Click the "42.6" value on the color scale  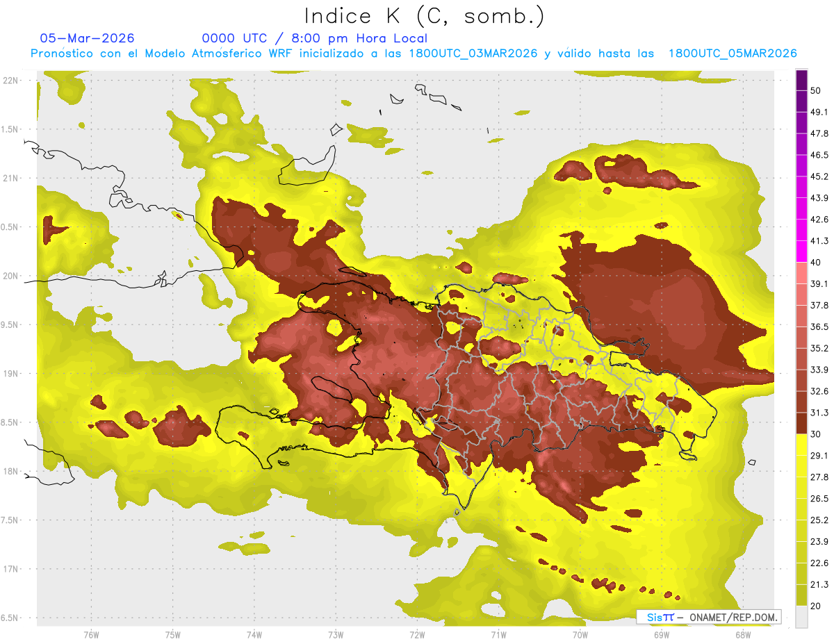click(819, 220)
